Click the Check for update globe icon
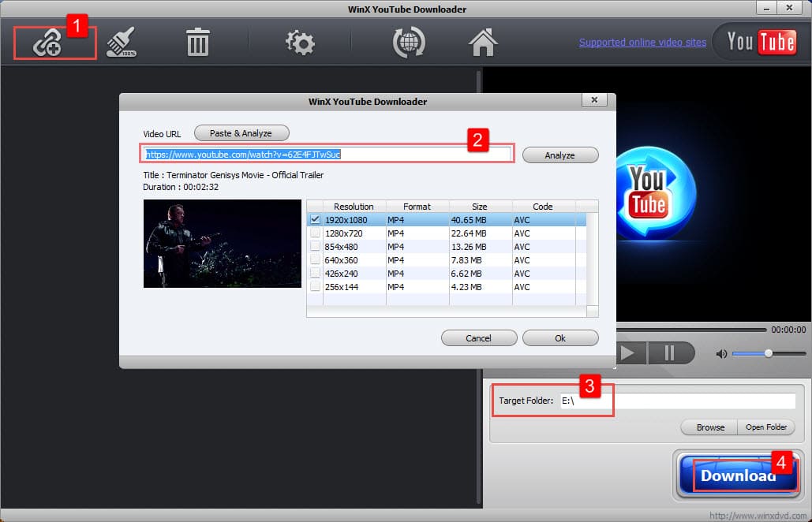The image size is (812, 522). pyautogui.click(x=409, y=43)
